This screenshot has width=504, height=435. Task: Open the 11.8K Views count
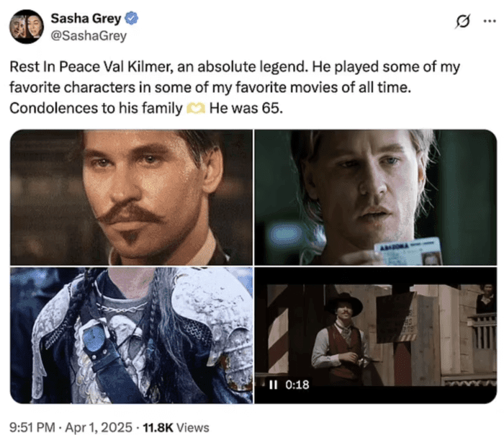pos(176,428)
